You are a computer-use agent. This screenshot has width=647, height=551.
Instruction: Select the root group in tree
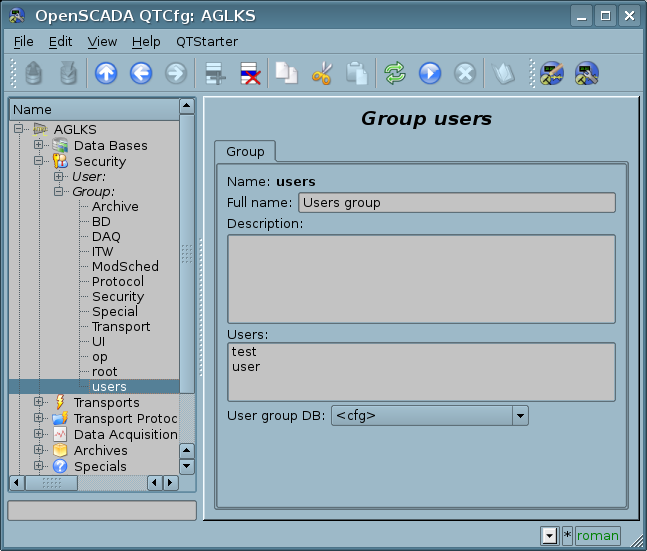pos(104,371)
